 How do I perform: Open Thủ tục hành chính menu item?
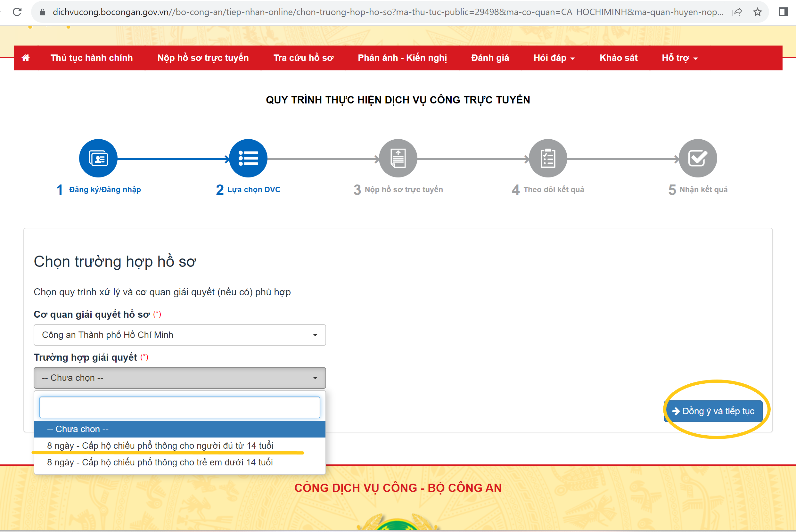pos(92,58)
